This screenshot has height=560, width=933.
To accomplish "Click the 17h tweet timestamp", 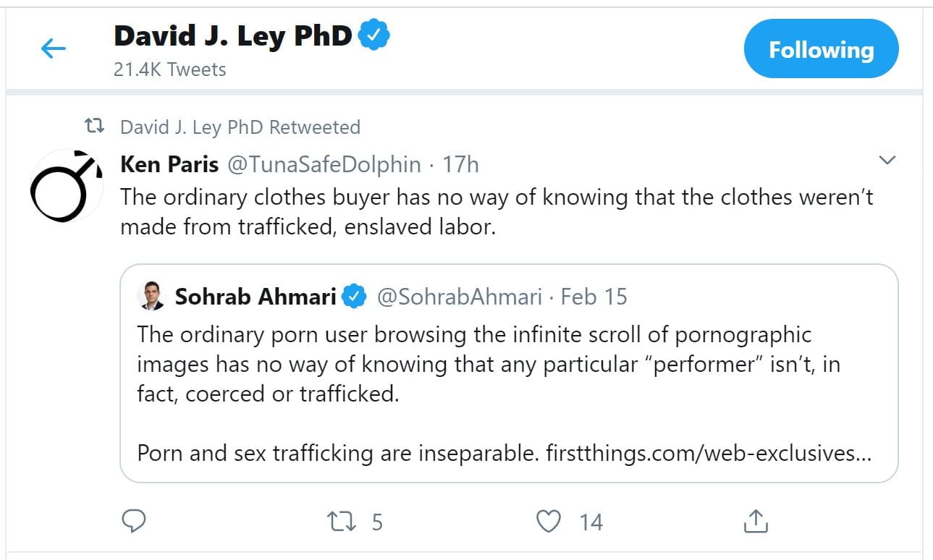I will click(x=460, y=164).
